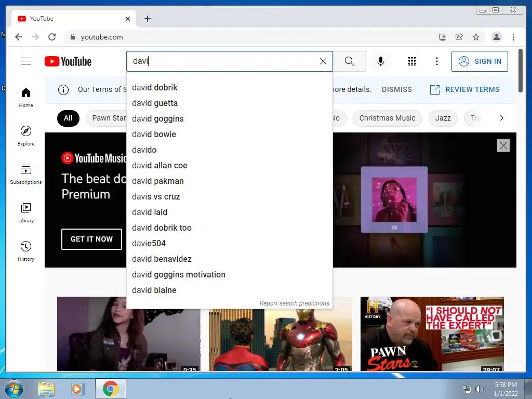This screenshot has width=532, height=399.
Task: Close the YouTube tab
Action: pyautogui.click(x=128, y=19)
